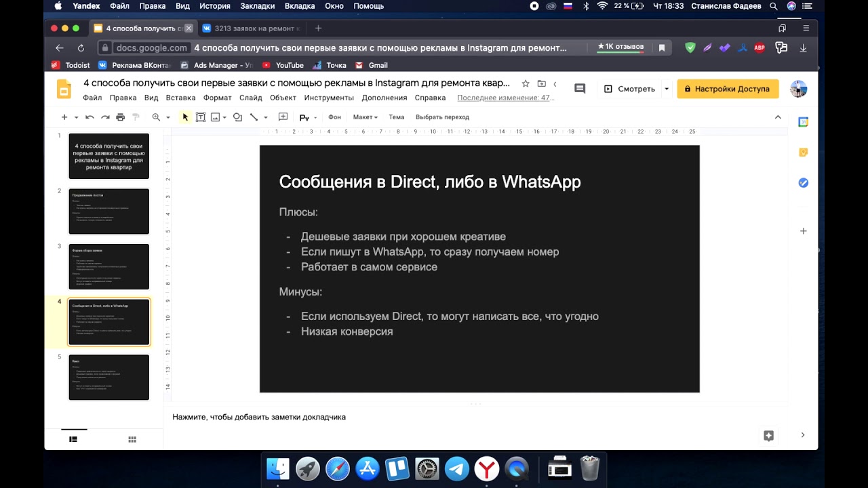
Task: Select slide 5 thumbnail Квиз
Action: coord(108,378)
